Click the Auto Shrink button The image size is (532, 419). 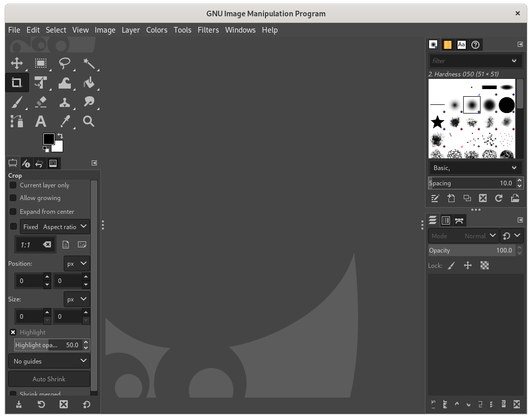pyautogui.click(x=49, y=379)
